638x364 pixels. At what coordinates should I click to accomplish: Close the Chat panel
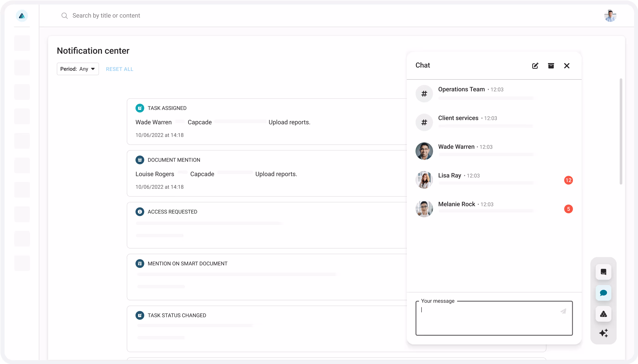(x=566, y=66)
